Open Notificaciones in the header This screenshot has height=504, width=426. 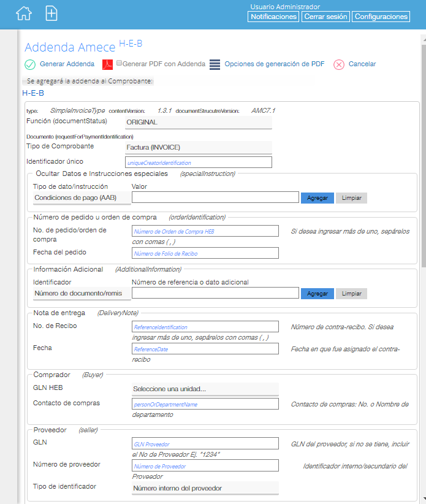273,17
